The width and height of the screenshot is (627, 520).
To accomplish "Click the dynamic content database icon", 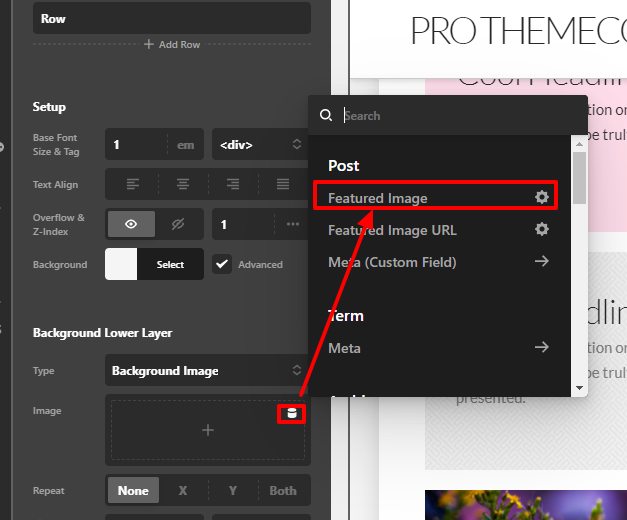I will pyautogui.click(x=292, y=413).
